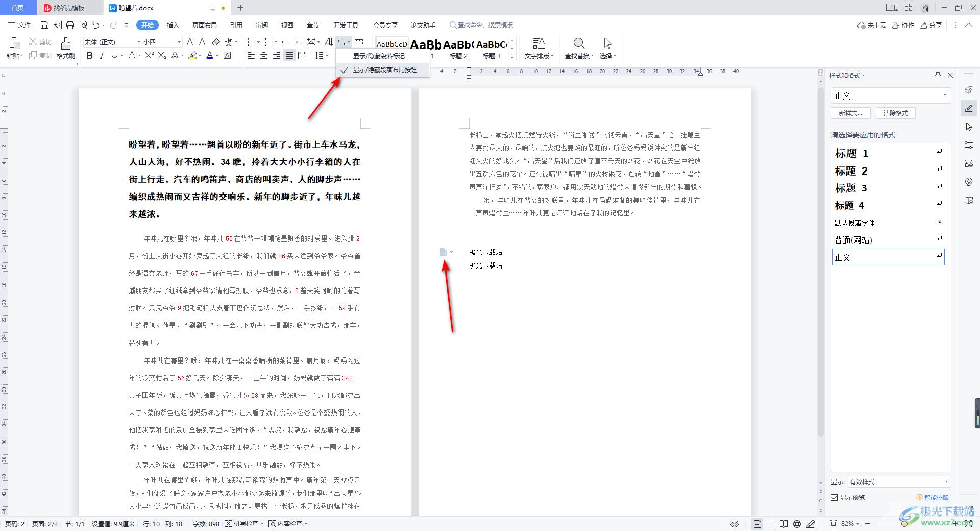
Task: Apply subscript formatting
Action: click(162, 55)
